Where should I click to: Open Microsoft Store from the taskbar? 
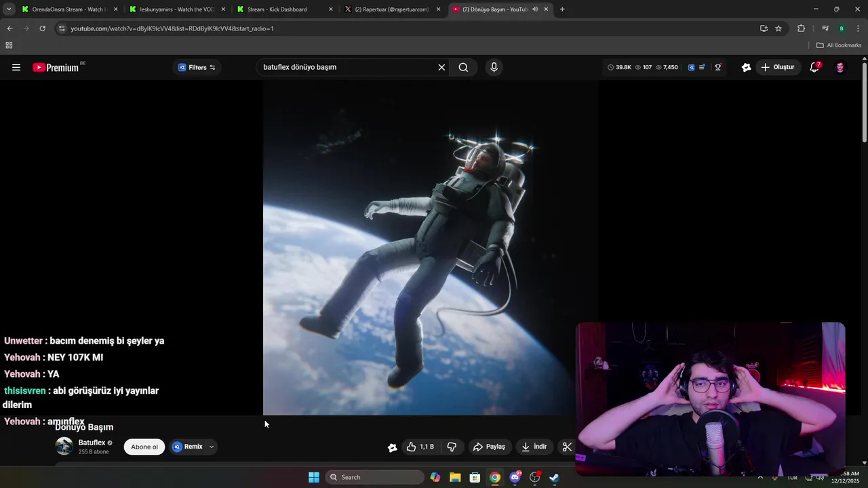(x=475, y=477)
